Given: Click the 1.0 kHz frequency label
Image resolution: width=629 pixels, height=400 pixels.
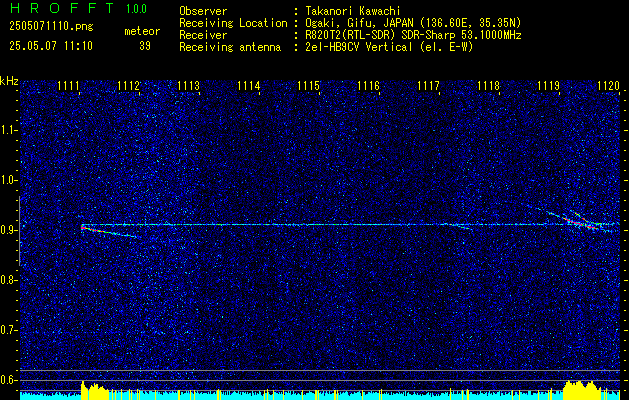Looking at the screenshot, I should click(x=9, y=180).
